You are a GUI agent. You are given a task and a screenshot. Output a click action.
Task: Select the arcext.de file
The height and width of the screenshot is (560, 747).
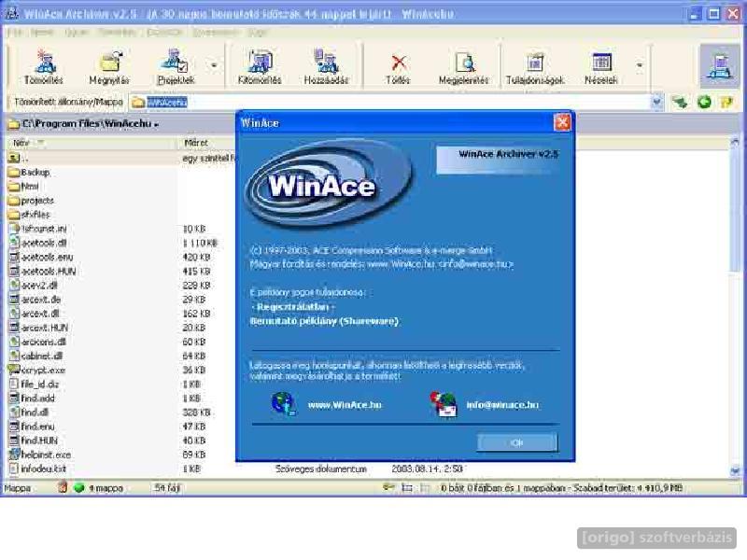pos(35,300)
